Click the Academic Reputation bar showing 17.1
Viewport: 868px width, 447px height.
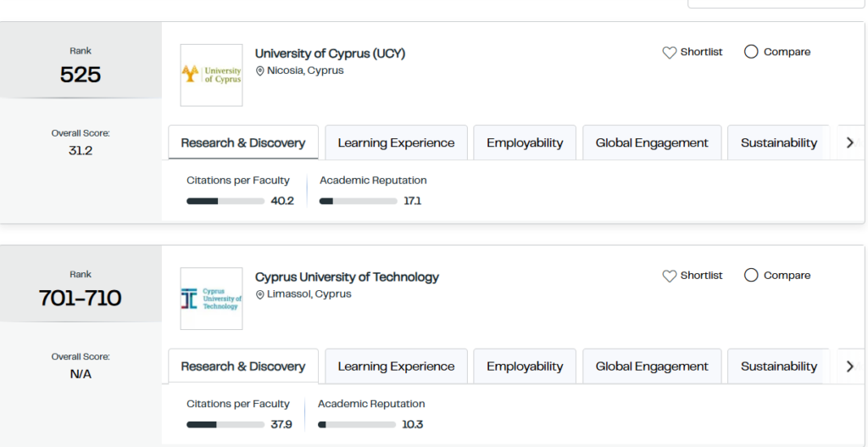point(359,201)
